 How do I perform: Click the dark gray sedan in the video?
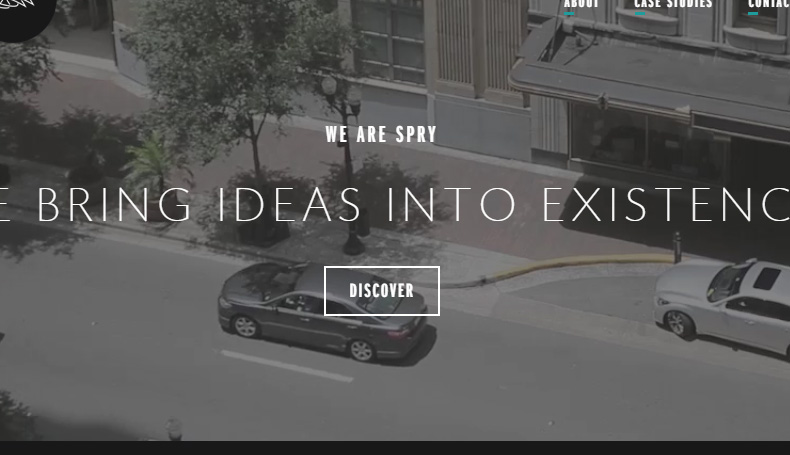click(322, 311)
